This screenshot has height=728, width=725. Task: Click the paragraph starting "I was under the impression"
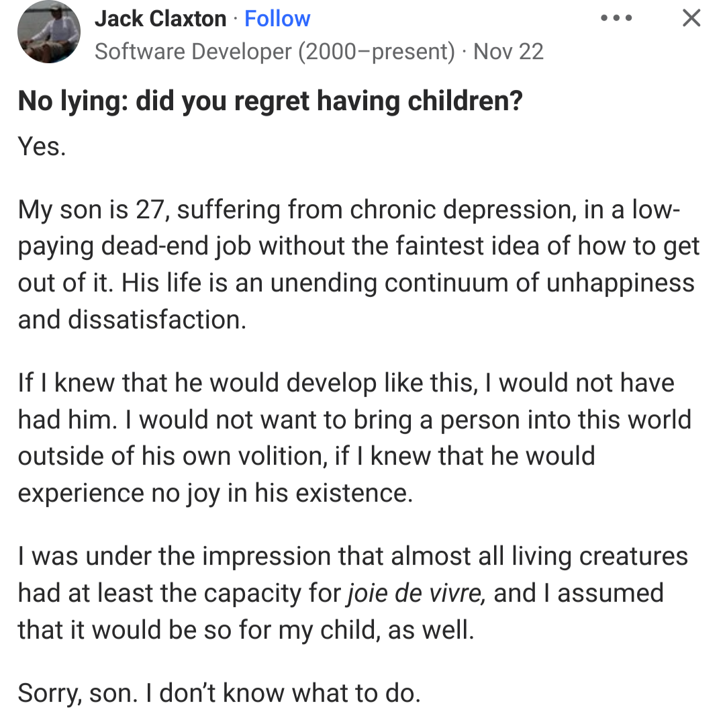coord(352,594)
